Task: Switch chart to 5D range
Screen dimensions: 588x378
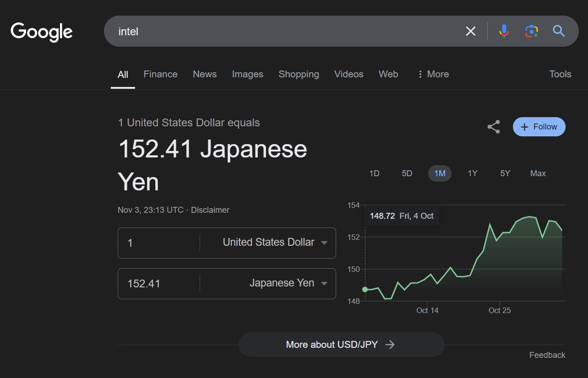Action: (x=407, y=173)
